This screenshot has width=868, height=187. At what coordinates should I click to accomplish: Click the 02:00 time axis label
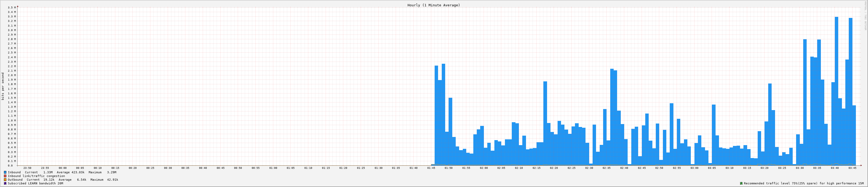pos(484,168)
